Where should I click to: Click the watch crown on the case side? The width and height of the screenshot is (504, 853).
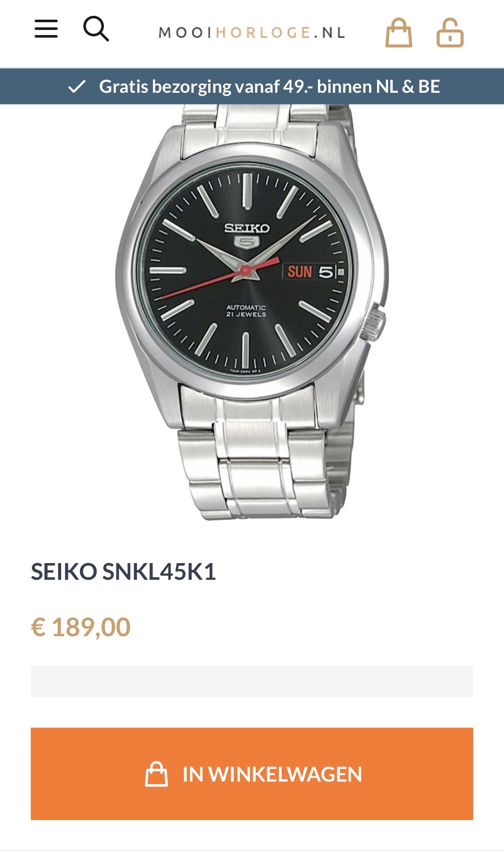pyautogui.click(x=375, y=322)
